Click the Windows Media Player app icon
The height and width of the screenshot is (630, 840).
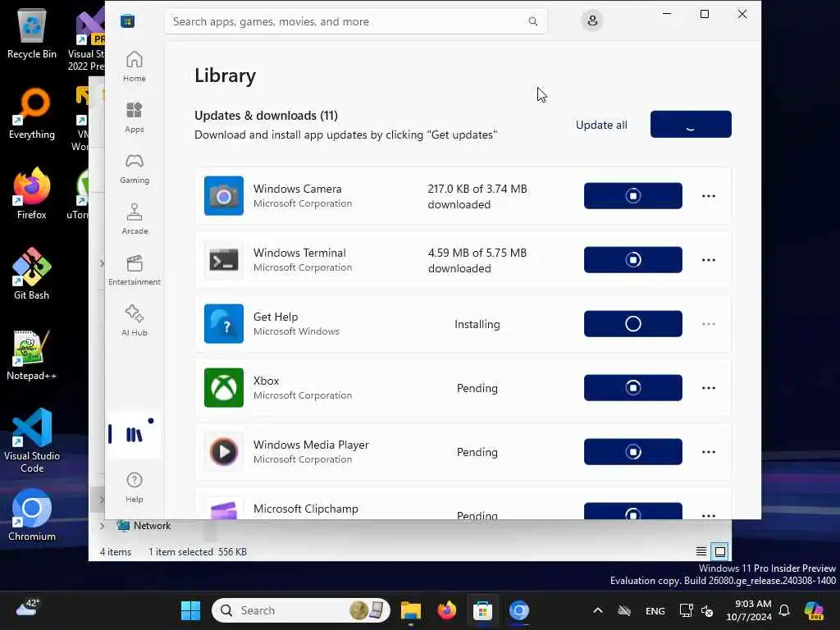pos(224,452)
